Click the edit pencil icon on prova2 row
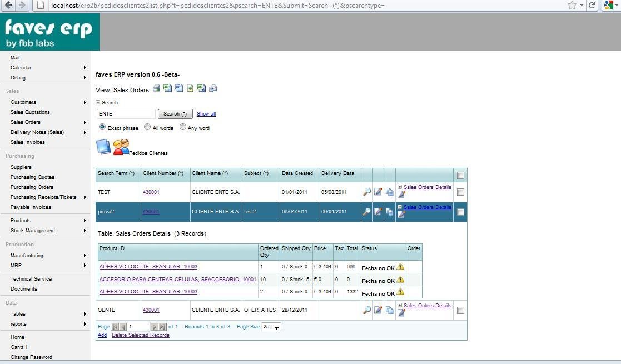The width and height of the screenshot is (621, 364). click(377, 212)
